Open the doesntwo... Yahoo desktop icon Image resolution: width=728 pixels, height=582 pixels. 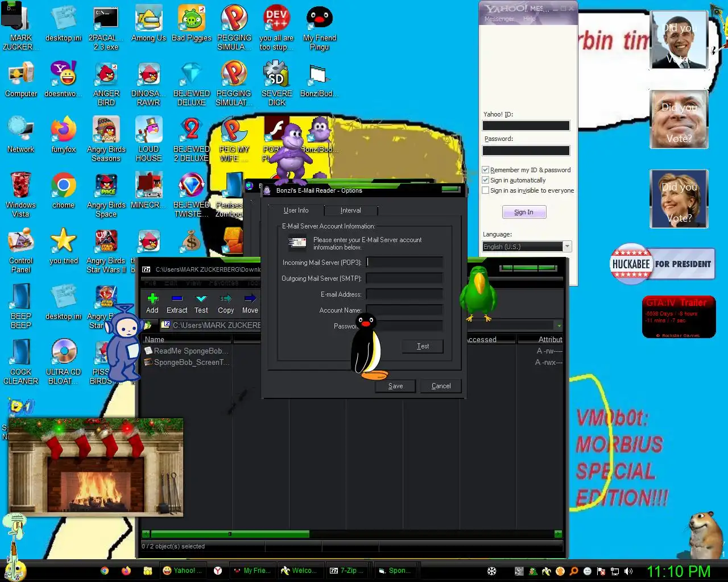coord(64,80)
